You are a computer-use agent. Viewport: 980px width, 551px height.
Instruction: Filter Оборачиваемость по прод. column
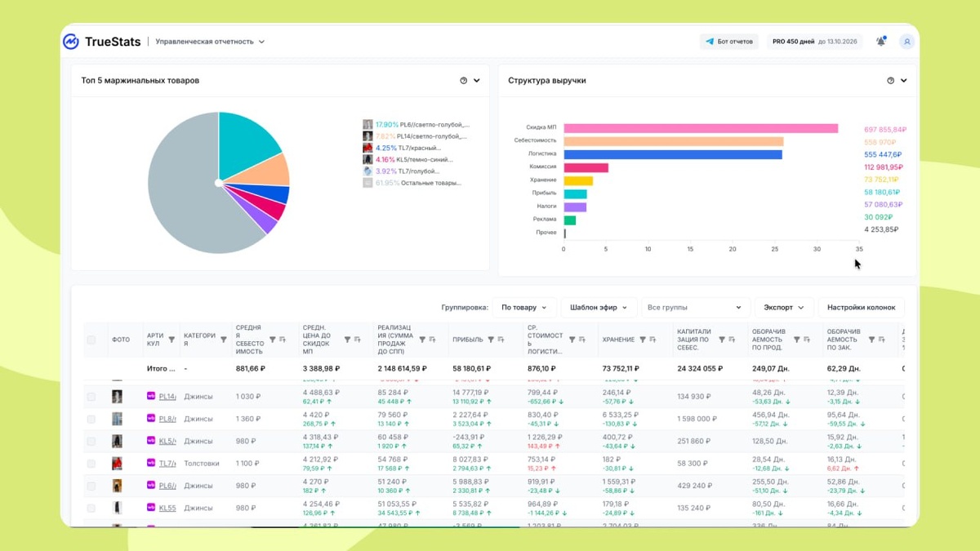point(797,340)
